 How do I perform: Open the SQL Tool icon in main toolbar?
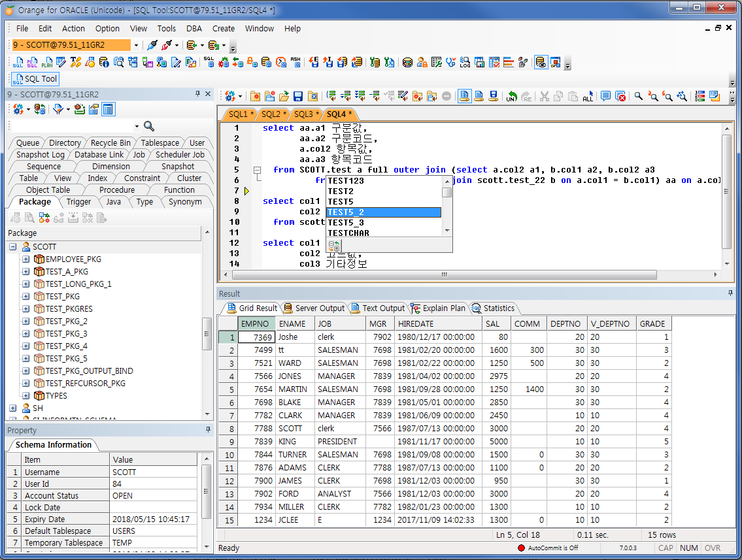tap(18, 63)
